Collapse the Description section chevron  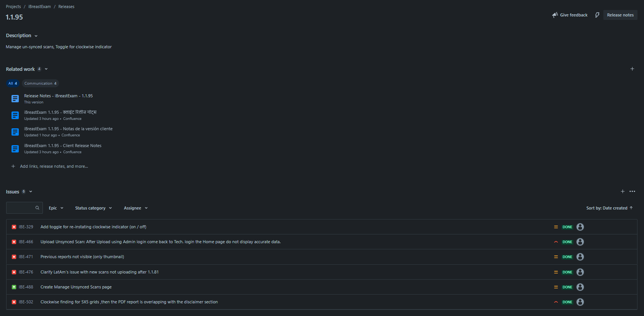pyautogui.click(x=36, y=36)
